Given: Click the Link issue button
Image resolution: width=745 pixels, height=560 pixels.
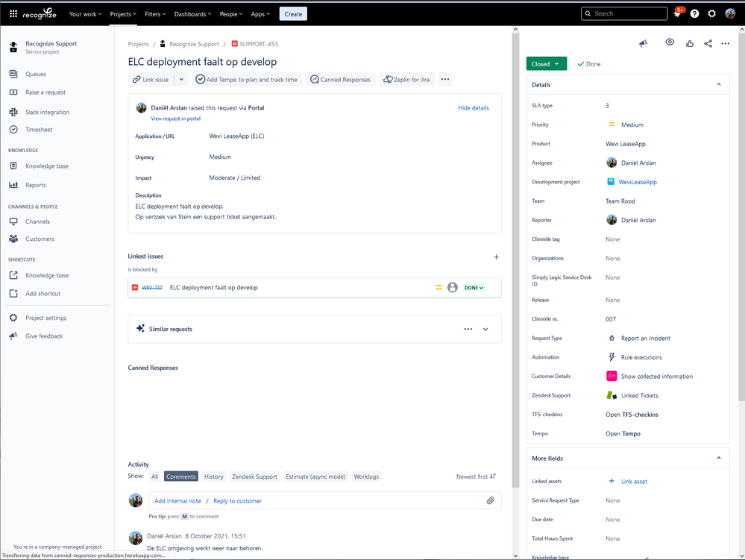Looking at the screenshot, I should click(x=151, y=79).
